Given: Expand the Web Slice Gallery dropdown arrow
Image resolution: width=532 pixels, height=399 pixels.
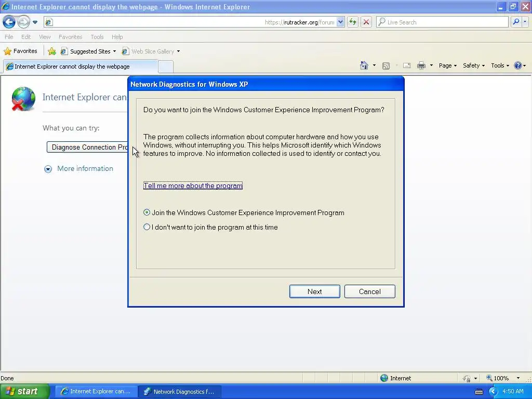Looking at the screenshot, I should coord(179,51).
